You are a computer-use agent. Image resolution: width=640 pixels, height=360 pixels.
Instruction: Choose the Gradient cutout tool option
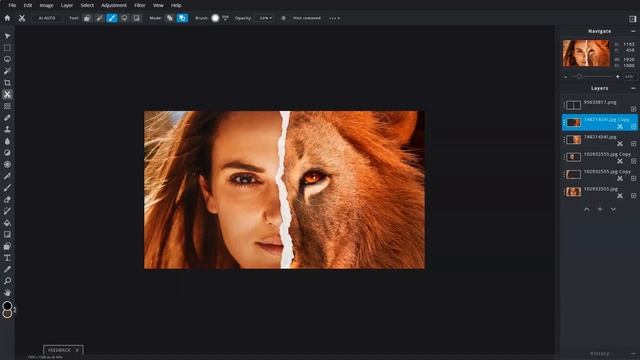(137, 18)
